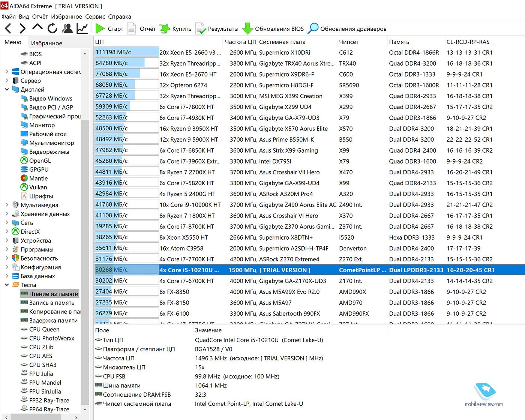
Task: Open the Отчёт menu in menu bar
Action: [x=40, y=16]
